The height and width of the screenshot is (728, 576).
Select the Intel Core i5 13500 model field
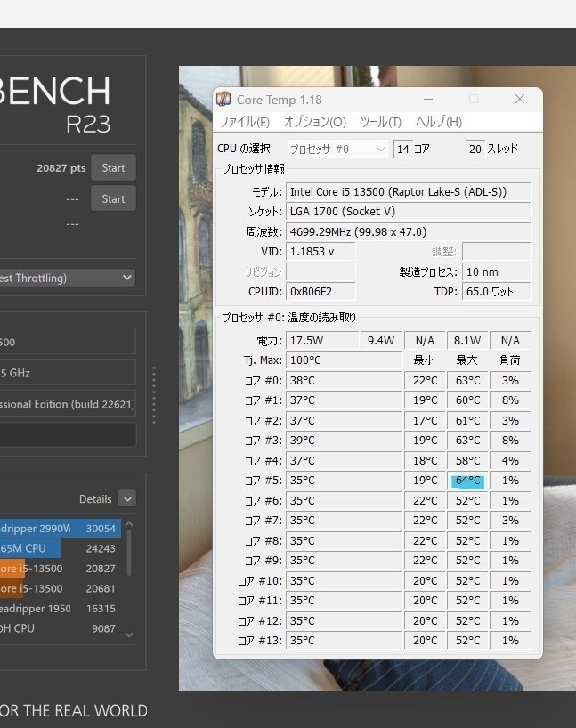click(x=409, y=191)
